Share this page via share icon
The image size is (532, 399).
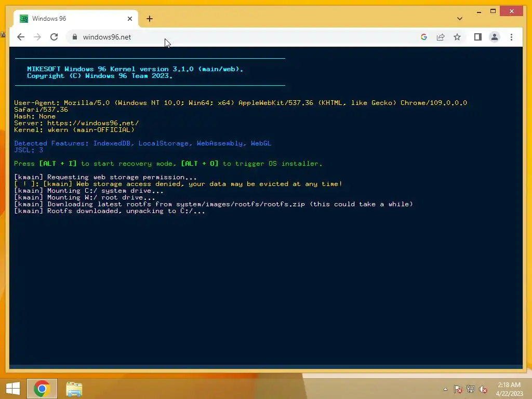[441, 37]
